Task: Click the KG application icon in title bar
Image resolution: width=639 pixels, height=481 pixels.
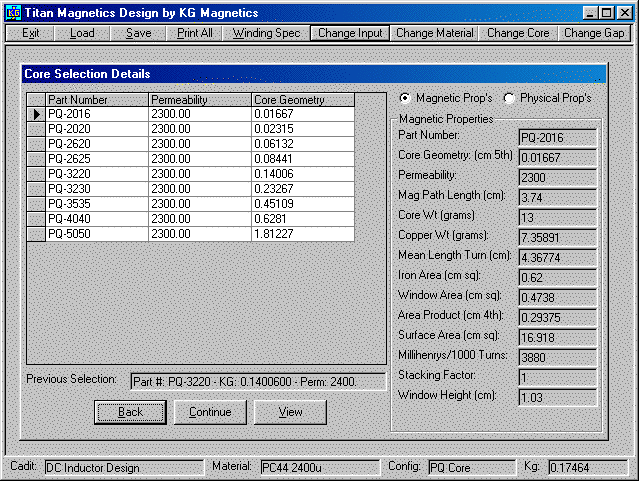Action: pos(13,13)
